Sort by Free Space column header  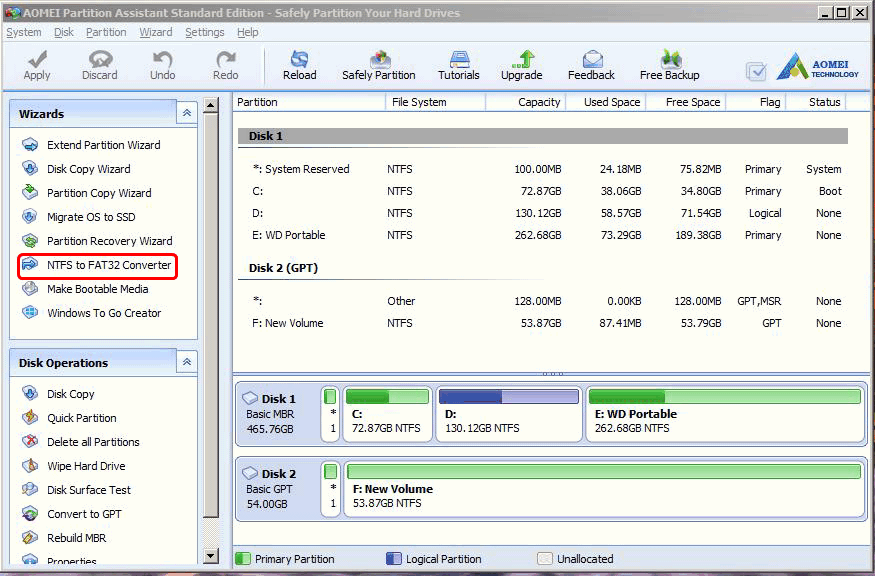(686, 102)
